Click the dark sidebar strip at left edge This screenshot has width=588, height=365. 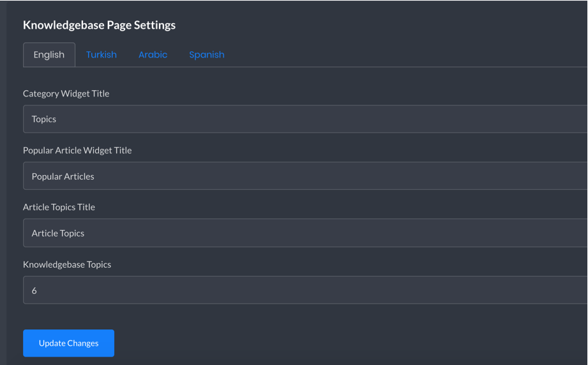3,183
